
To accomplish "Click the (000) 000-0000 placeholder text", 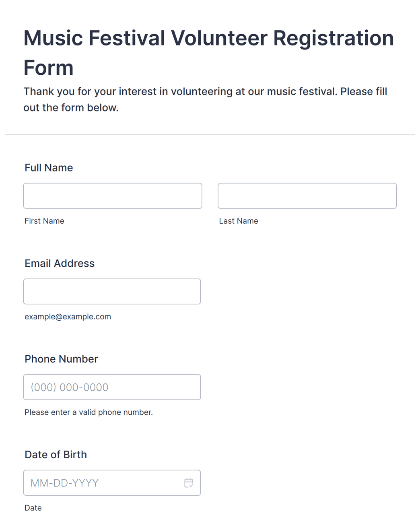I will [x=70, y=387].
